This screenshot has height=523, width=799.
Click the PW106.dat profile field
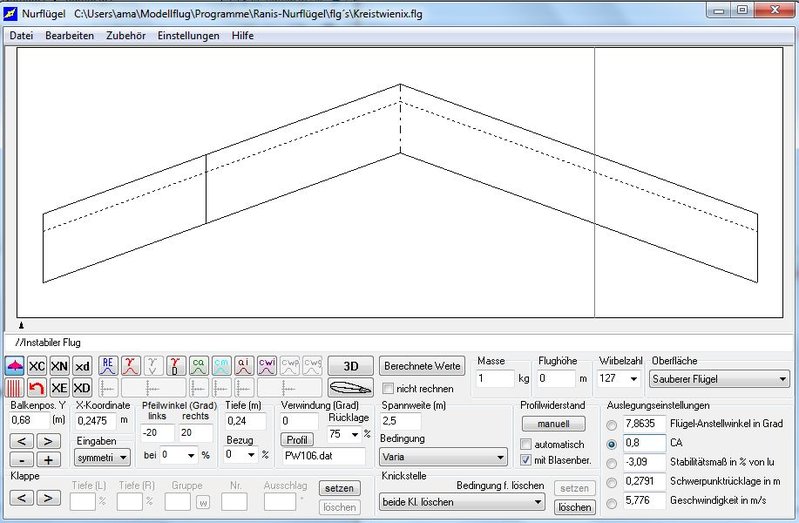[x=324, y=456]
